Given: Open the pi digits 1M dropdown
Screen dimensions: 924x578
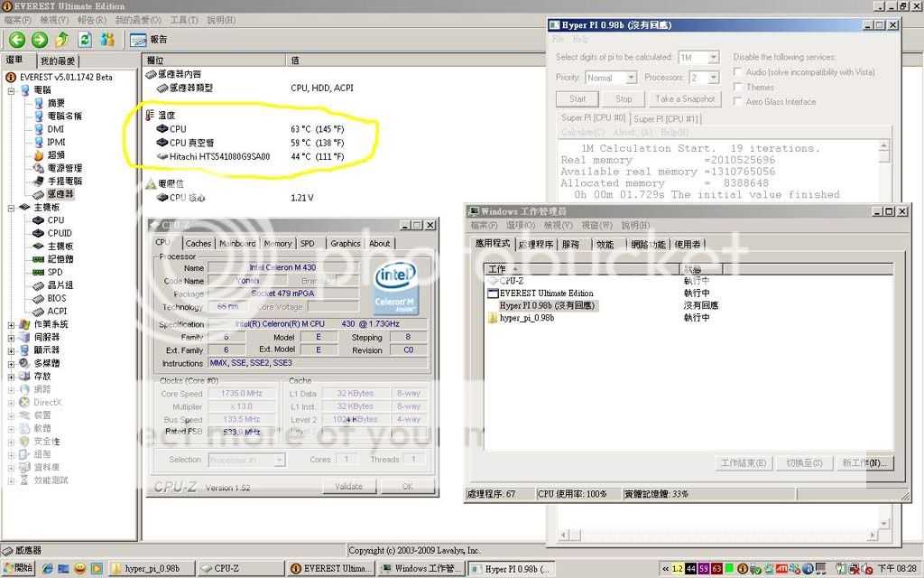Looking at the screenshot, I should pos(713,57).
